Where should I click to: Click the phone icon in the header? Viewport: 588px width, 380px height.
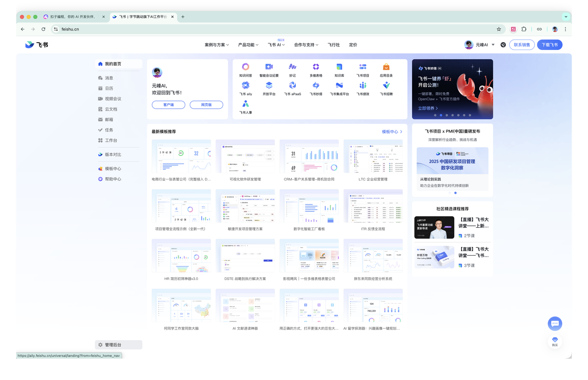pos(503,45)
